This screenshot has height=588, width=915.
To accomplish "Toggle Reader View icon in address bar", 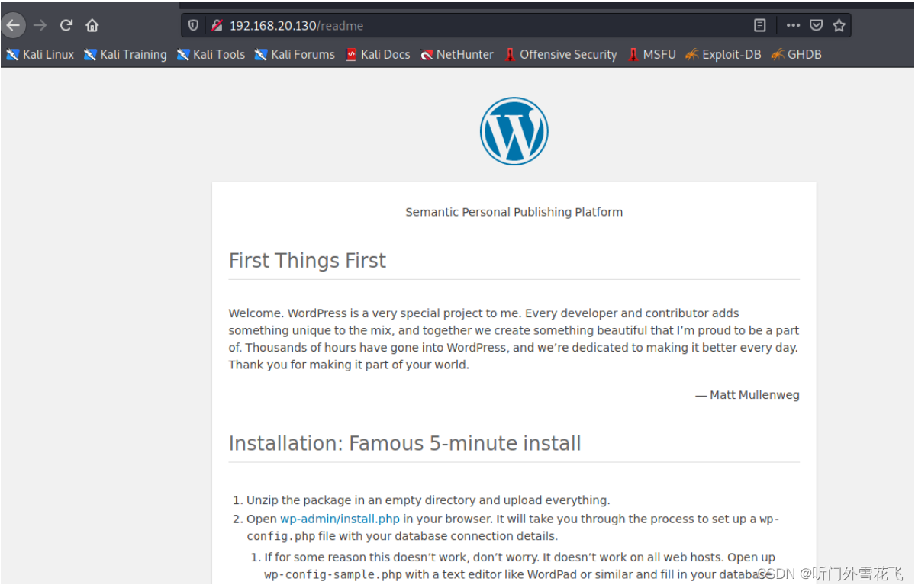I will pos(759,25).
